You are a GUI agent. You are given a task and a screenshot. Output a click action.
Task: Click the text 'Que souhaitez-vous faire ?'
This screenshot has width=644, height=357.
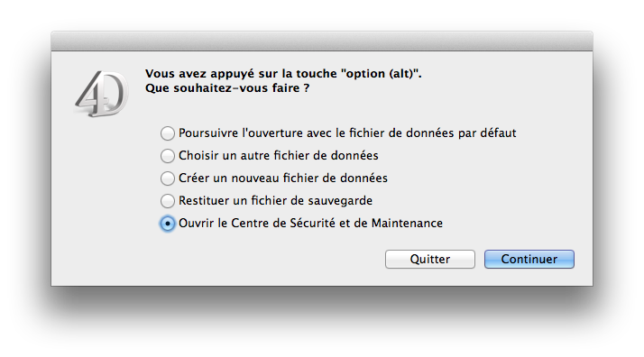[x=227, y=88]
